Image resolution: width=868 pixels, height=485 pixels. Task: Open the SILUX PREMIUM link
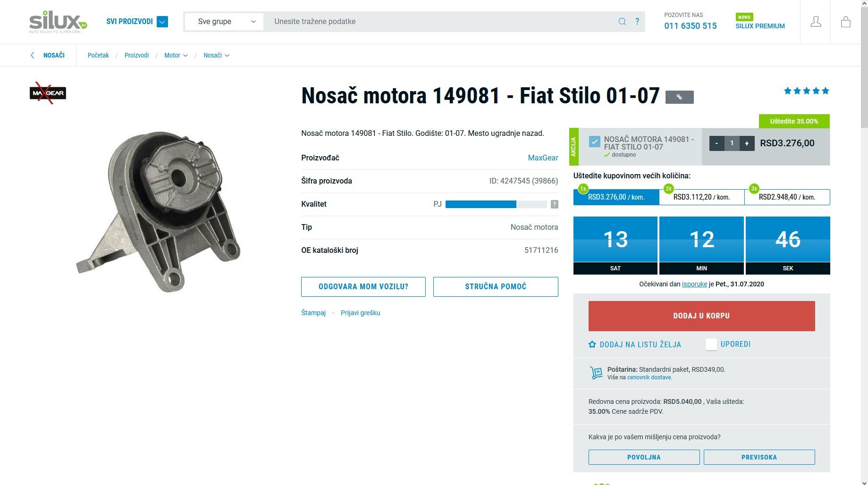click(760, 26)
